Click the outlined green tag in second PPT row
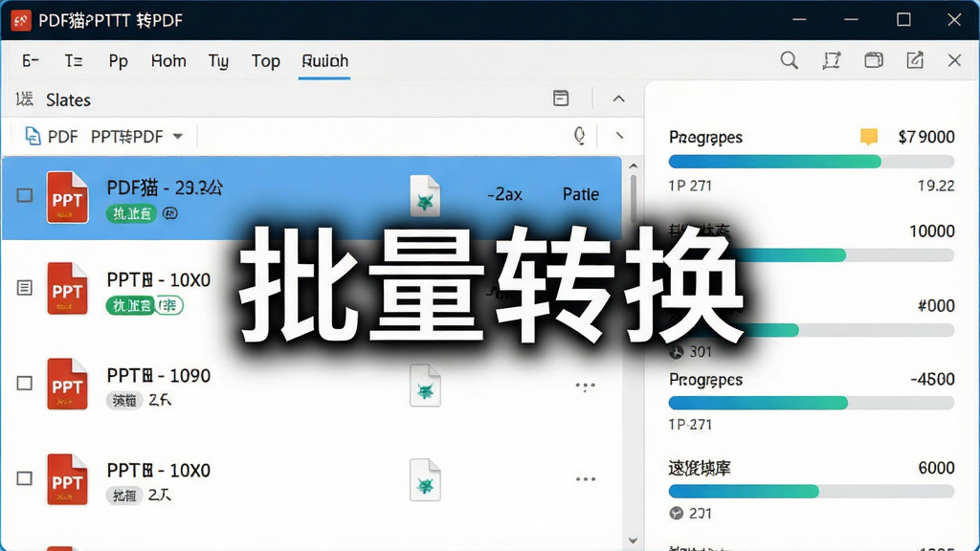 coord(168,305)
